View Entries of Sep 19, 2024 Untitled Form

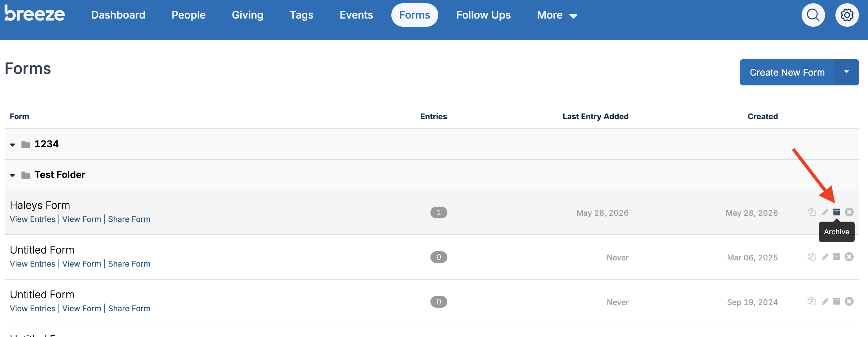click(x=32, y=309)
